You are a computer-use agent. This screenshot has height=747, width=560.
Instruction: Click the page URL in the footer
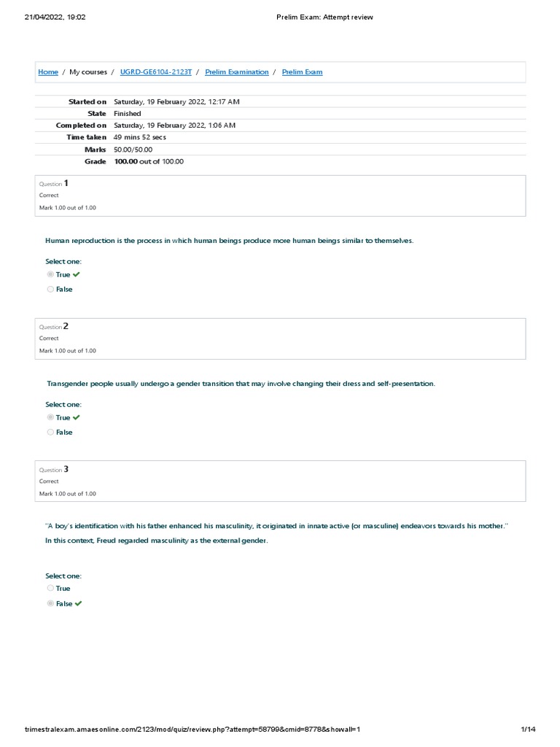[x=192, y=729]
